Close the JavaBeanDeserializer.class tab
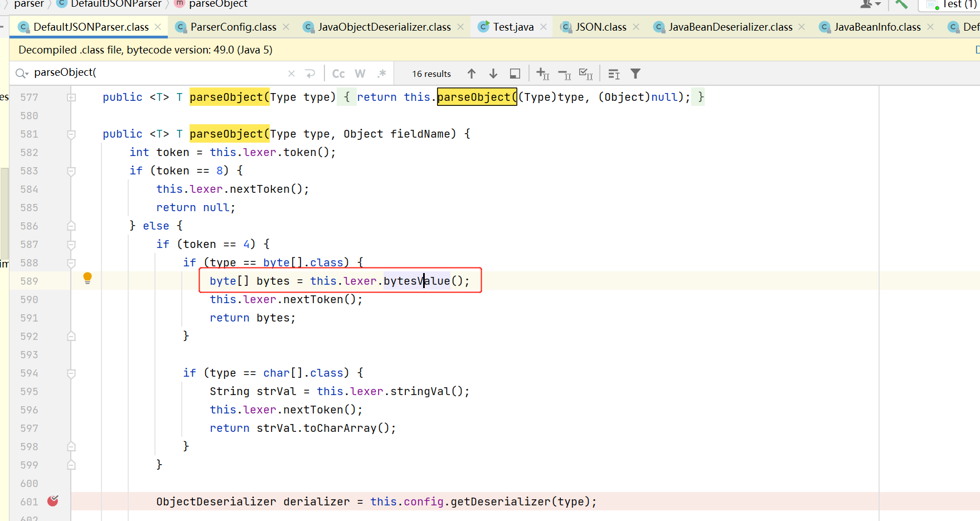This screenshot has height=521, width=980. [802, 27]
